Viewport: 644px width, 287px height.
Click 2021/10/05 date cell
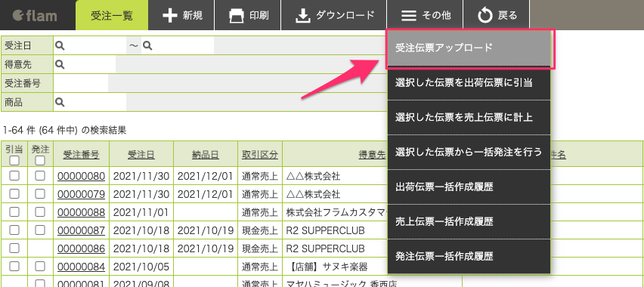(141, 267)
